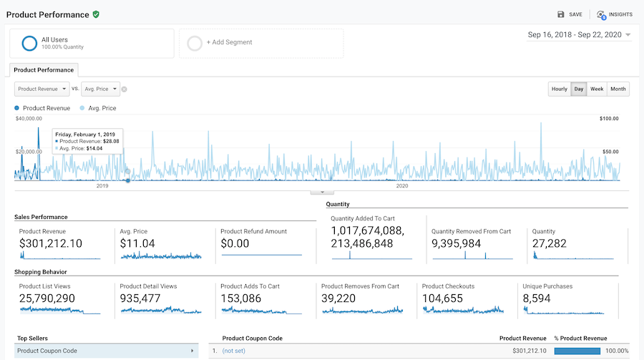Click the $301,212.10 amount in table row
This screenshot has height=360, width=644.
point(530,351)
